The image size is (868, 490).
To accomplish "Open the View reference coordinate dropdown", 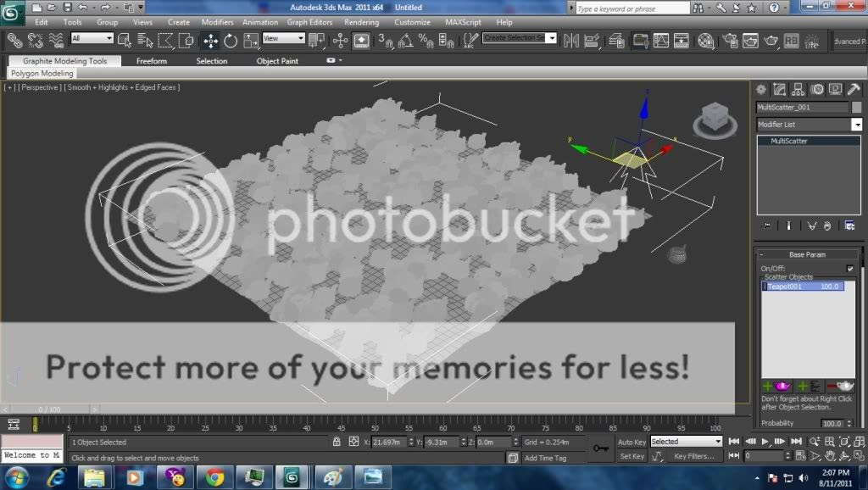I will click(283, 38).
